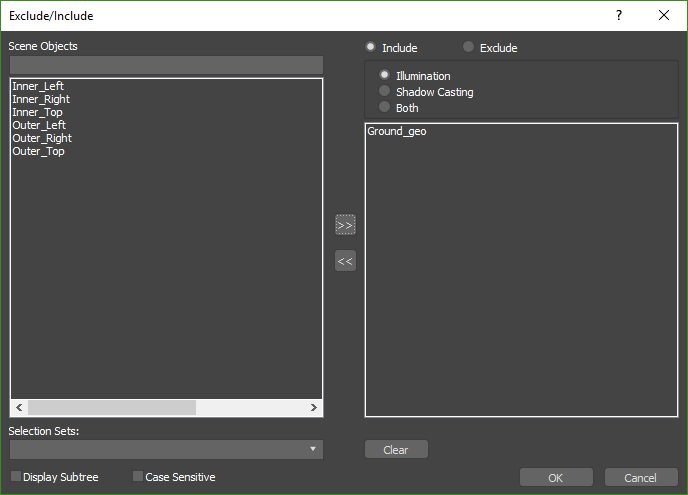This screenshot has height=495, width=688.
Task: Toggle the Case Sensitive checkbox
Action: click(x=138, y=477)
